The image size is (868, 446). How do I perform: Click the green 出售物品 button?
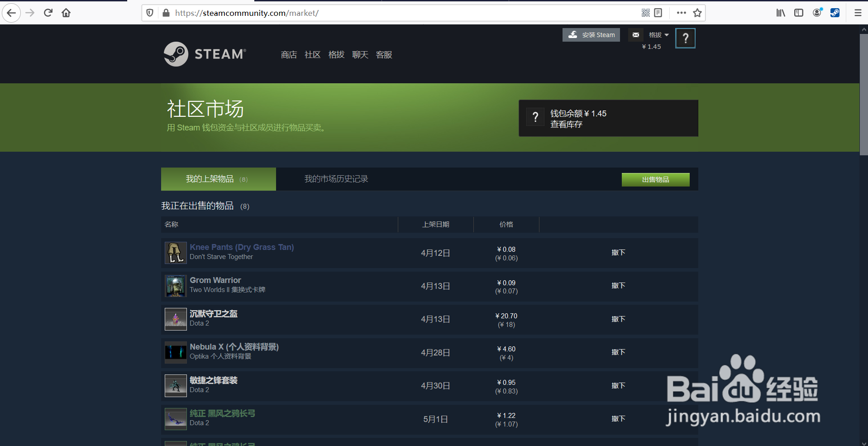coord(655,180)
